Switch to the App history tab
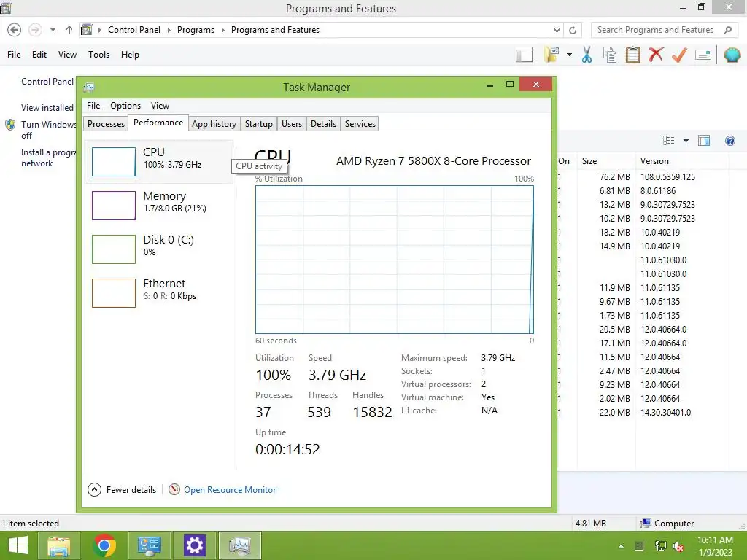This screenshot has height=560, width=747. pyautogui.click(x=214, y=124)
